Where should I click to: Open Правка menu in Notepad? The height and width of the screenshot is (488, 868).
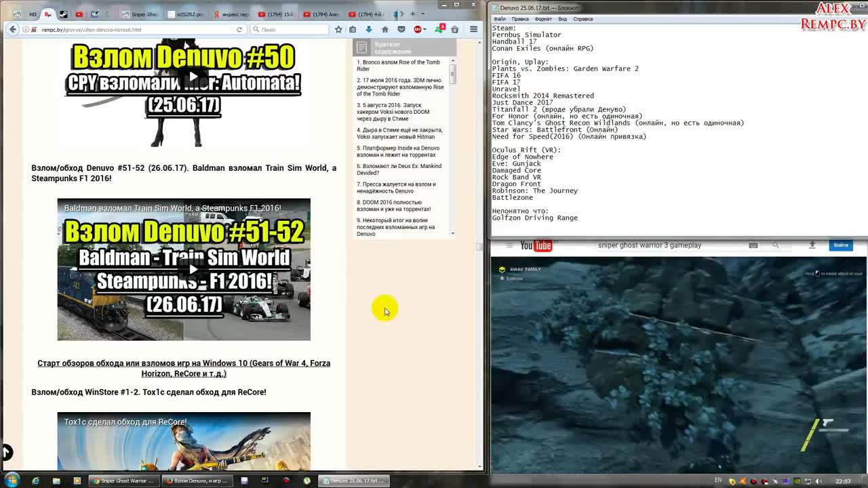(520, 19)
